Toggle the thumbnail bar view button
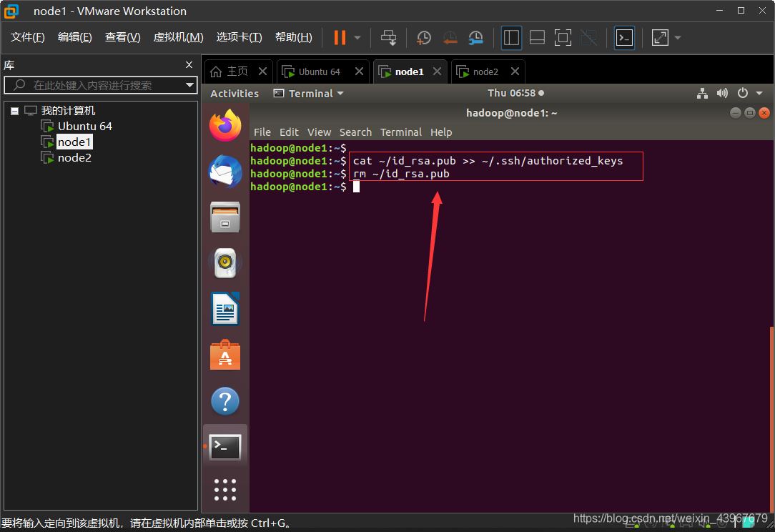This screenshot has height=532, width=775. [x=537, y=38]
